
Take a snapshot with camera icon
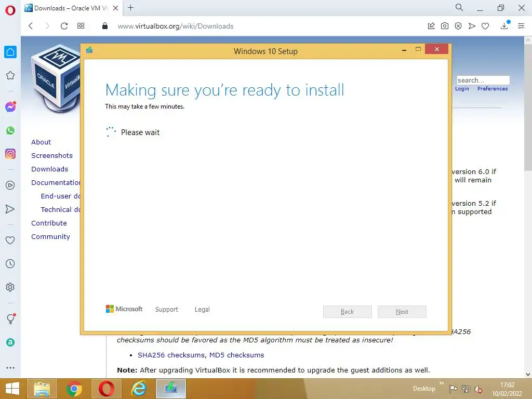tap(445, 26)
